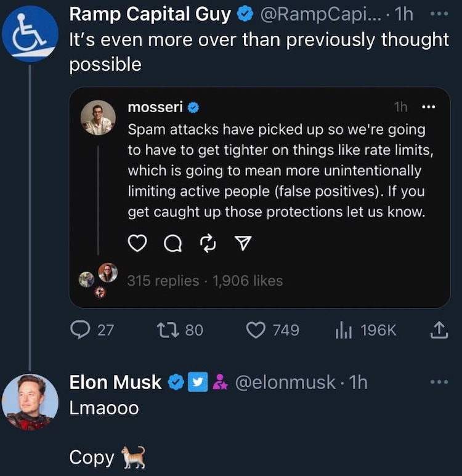
Task: Click mosseri's username in quoted post
Action: click(x=155, y=107)
